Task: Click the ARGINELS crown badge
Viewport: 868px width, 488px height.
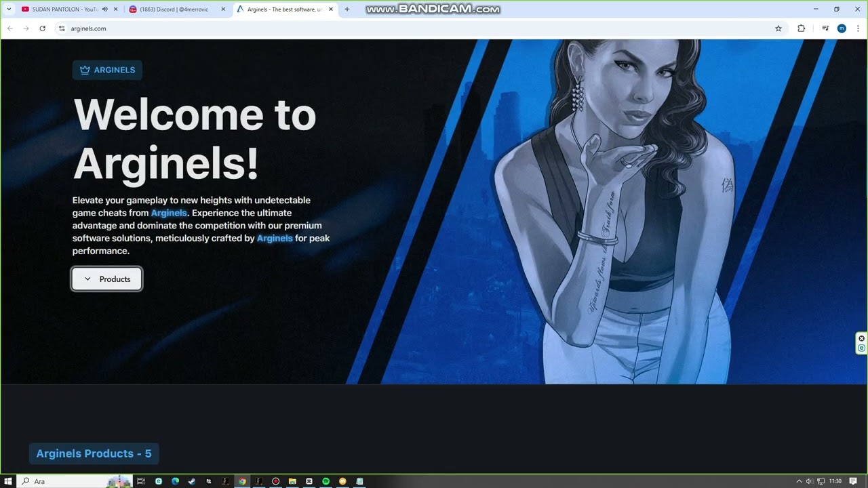Action: pyautogui.click(x=107, y=70)
